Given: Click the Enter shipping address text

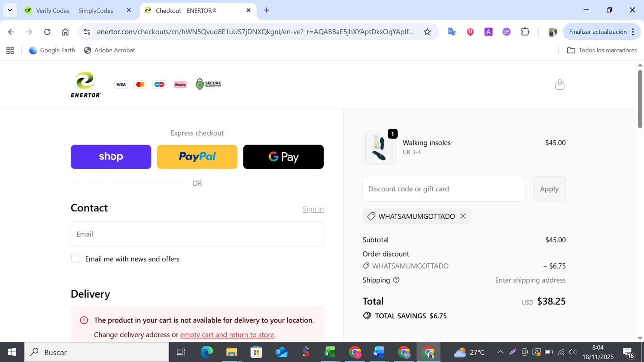Looking at the screenshot, I should (x=530, y=280).
